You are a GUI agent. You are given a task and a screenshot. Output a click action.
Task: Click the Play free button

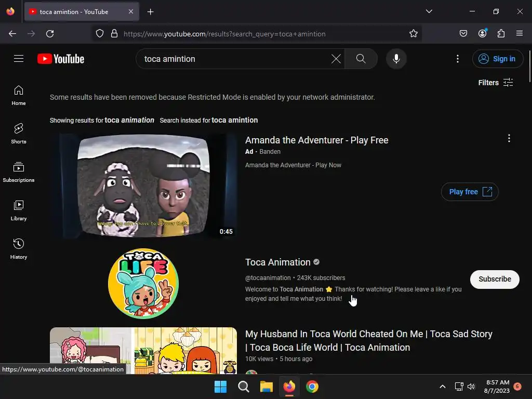[470, 192]
